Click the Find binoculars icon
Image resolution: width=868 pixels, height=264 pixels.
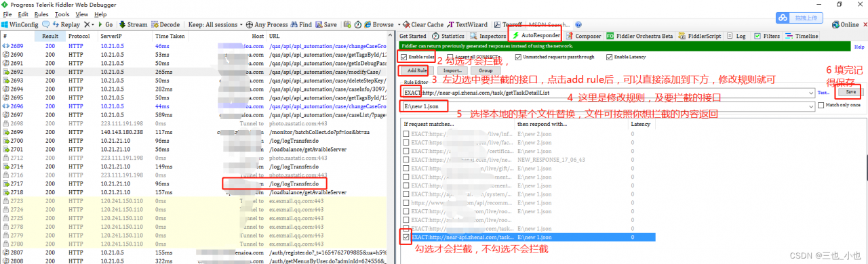pos(294,24)
